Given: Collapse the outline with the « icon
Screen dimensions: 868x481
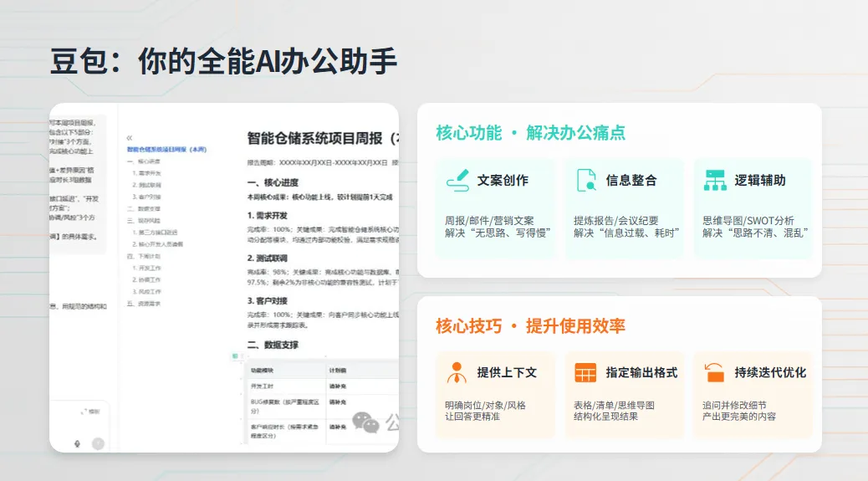Looking at the screenshot, I should coord(130,138).
